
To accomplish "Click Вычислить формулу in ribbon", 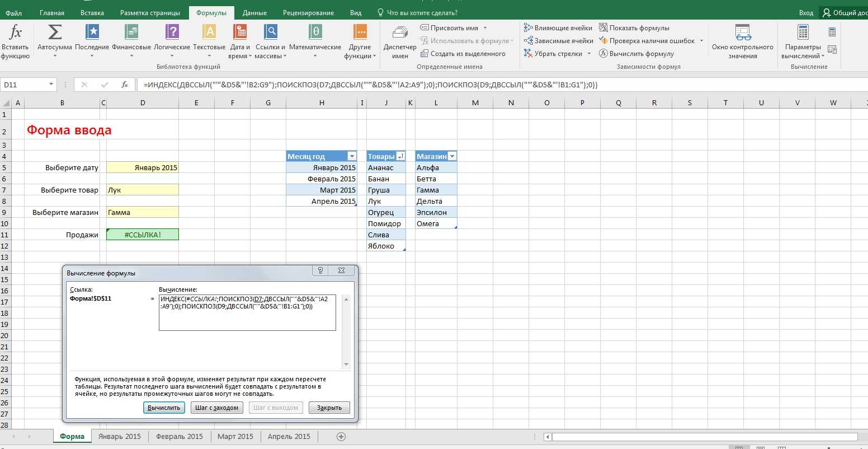I will click(x=636, y=54).
